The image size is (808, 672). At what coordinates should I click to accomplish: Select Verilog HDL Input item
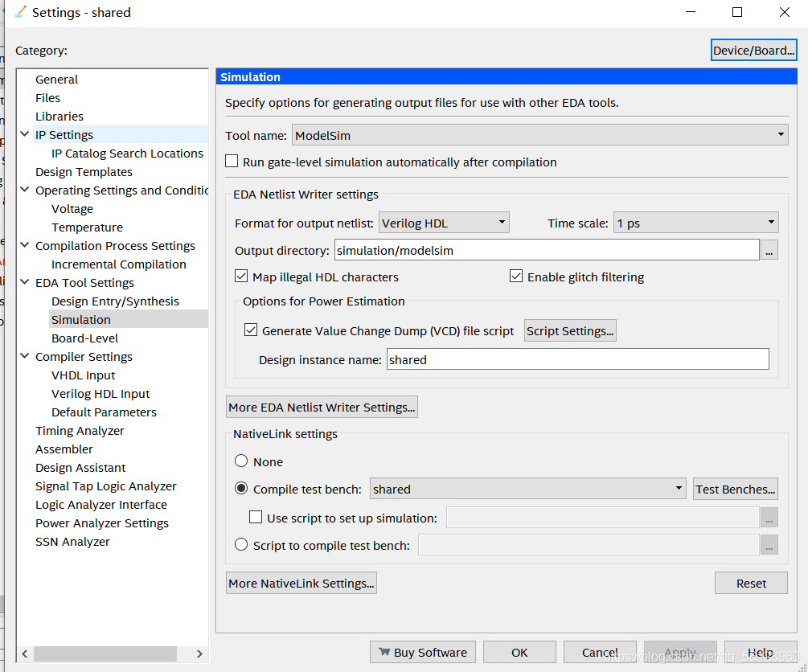(100, 394)
